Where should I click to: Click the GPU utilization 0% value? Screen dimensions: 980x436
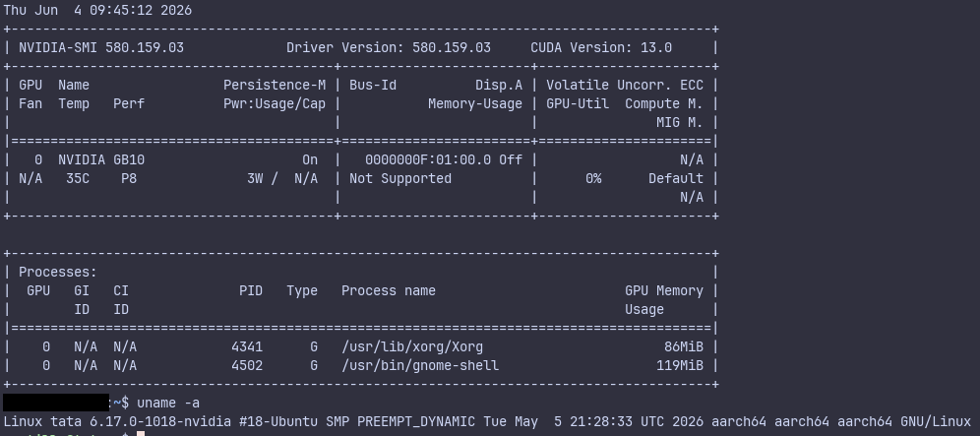click(593, 179)
